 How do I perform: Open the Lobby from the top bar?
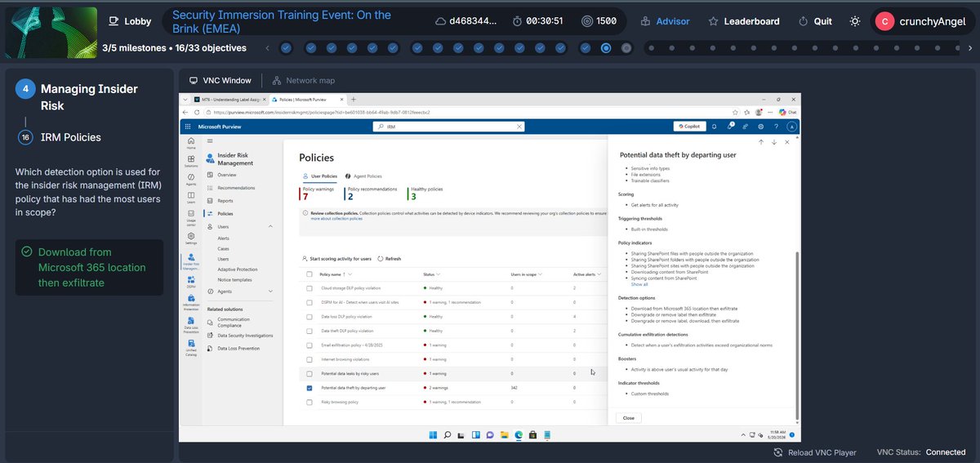point(129,21)
